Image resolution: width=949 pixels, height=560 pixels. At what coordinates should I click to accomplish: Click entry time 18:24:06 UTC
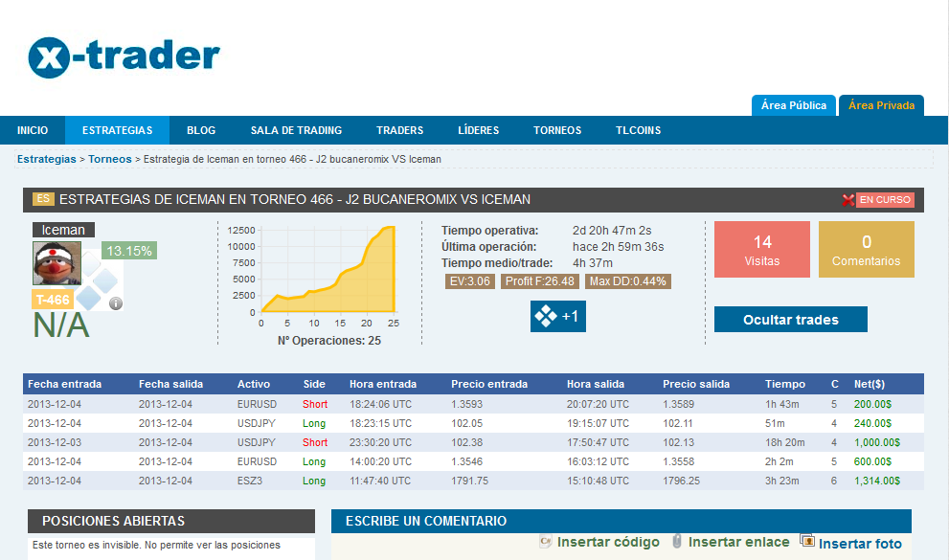click(380, 404)
